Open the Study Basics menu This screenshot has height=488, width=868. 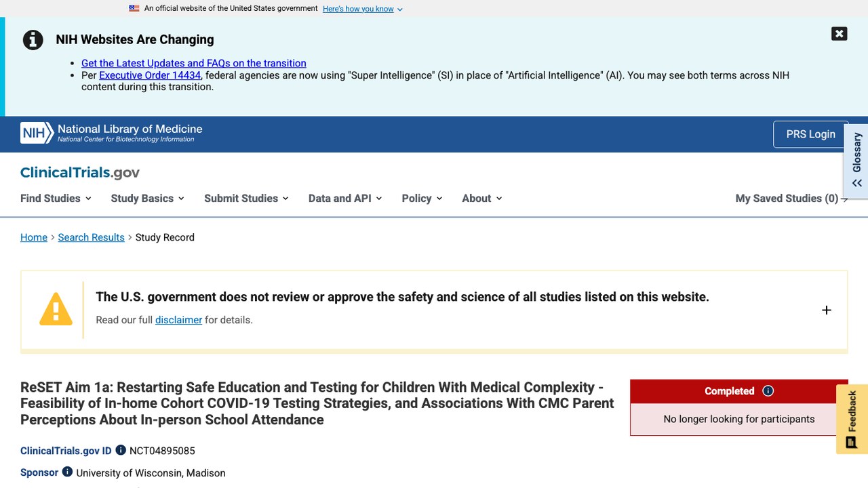click(x=148, y=199)
